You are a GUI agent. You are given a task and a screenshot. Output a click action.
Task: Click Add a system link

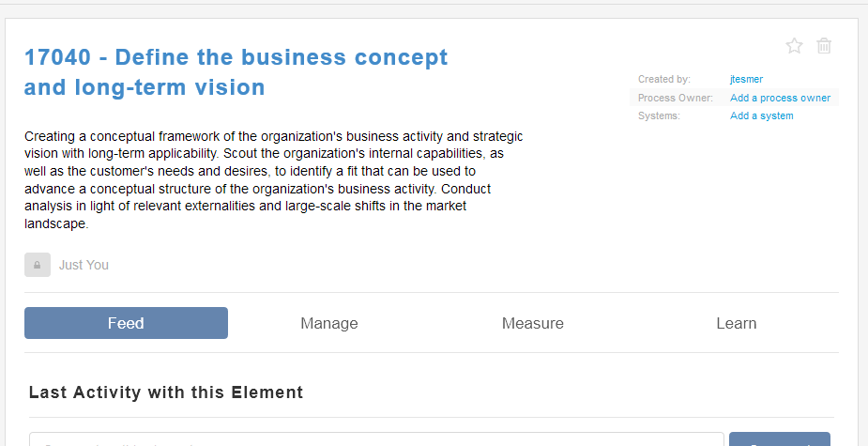pyautogui.click(x=762, y=115)
